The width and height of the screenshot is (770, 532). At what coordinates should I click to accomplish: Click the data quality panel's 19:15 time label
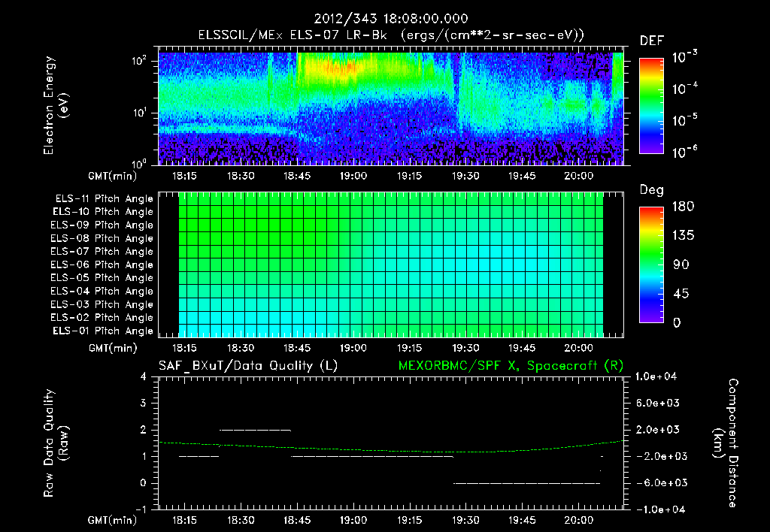pos(409,520)
